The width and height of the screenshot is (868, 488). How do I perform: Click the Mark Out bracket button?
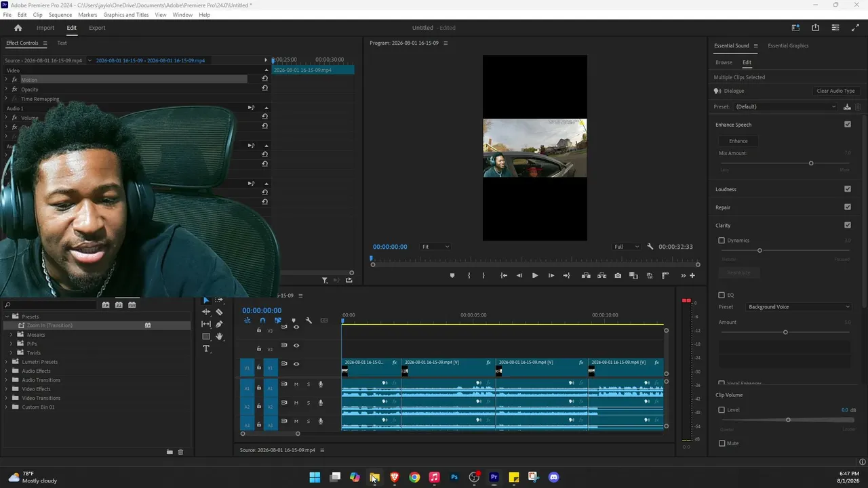pos(484,276)
